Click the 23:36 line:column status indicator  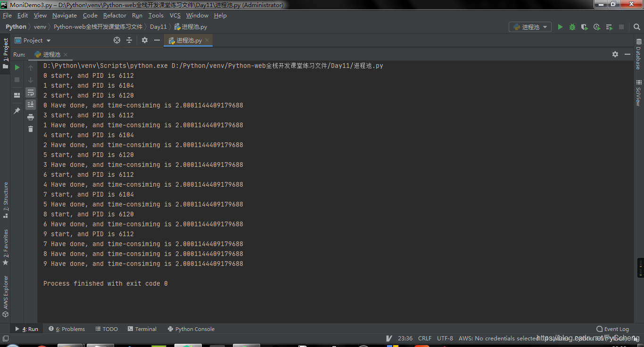tap(405, 339)
